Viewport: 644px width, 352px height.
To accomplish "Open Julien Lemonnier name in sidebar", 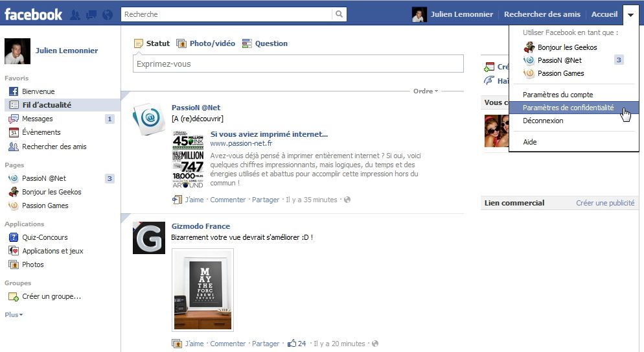I will click(x=67, y=51).
